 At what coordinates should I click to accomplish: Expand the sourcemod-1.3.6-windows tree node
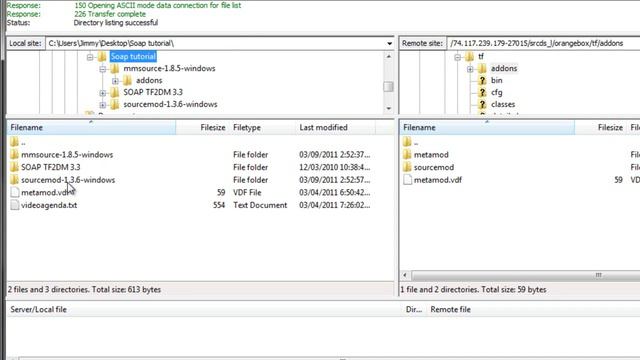103,105
